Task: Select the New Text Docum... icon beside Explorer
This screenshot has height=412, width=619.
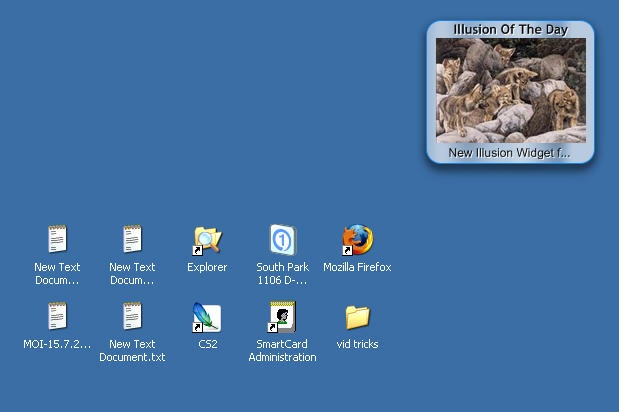Action: click(x=132, y=239)
